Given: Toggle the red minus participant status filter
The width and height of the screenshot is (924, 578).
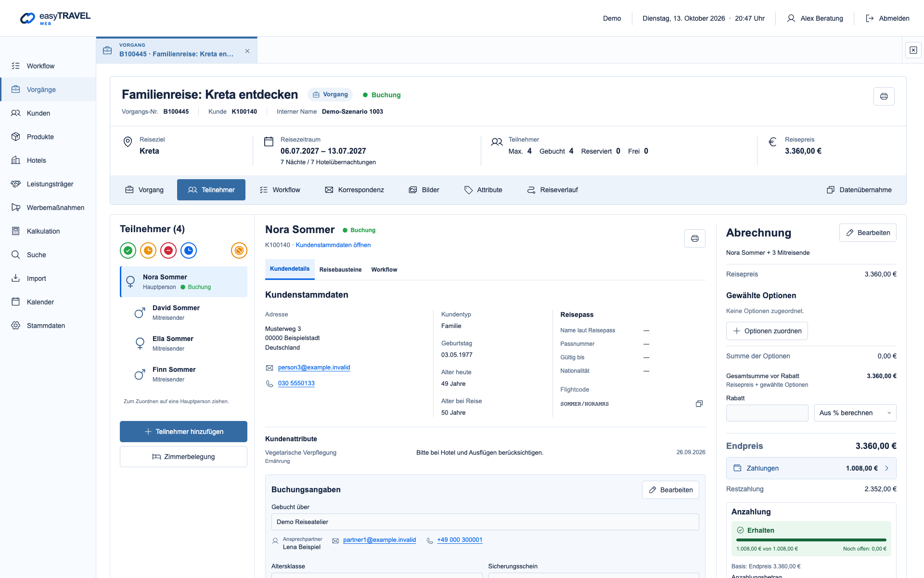Looking at the screenshot, I should pos(168,250).
